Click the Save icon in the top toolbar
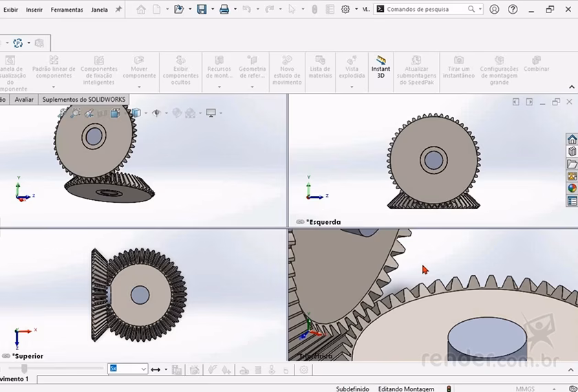Viewport: 578px width, 392px height. coord(202,10)
